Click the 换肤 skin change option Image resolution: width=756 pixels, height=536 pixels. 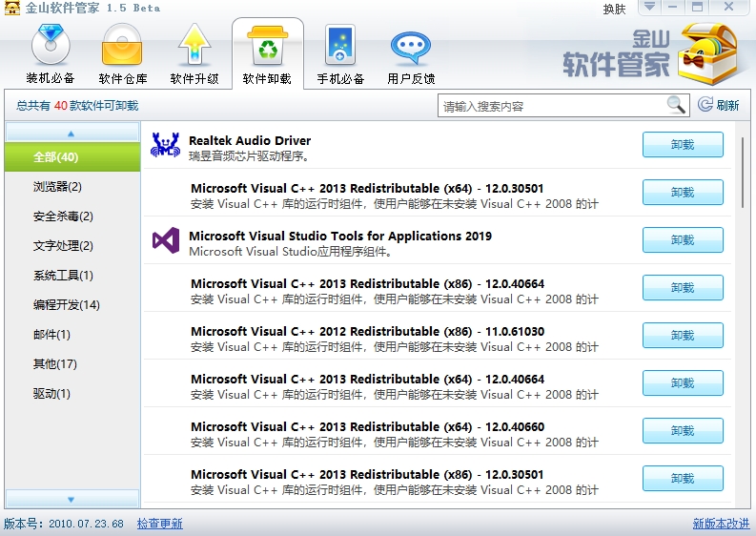614,10
